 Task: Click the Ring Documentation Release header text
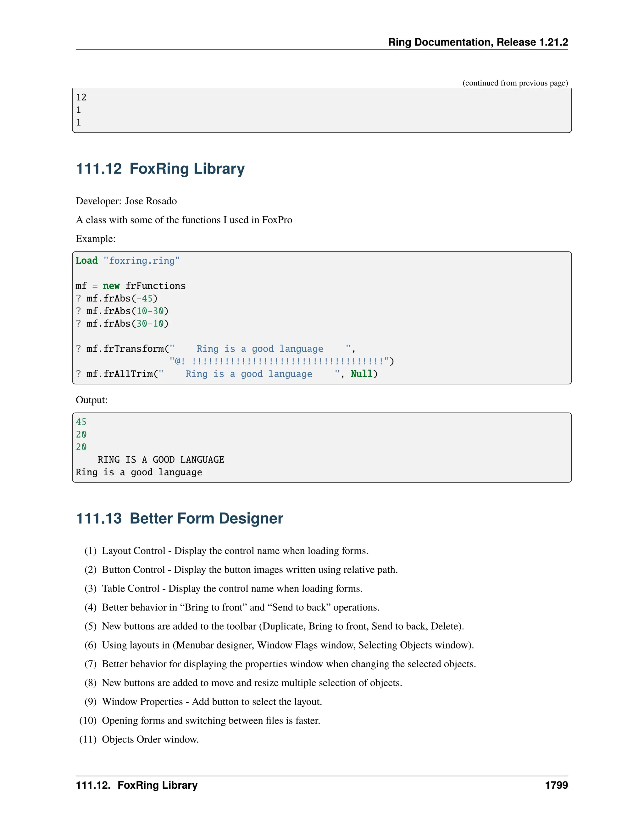[478, 42]
